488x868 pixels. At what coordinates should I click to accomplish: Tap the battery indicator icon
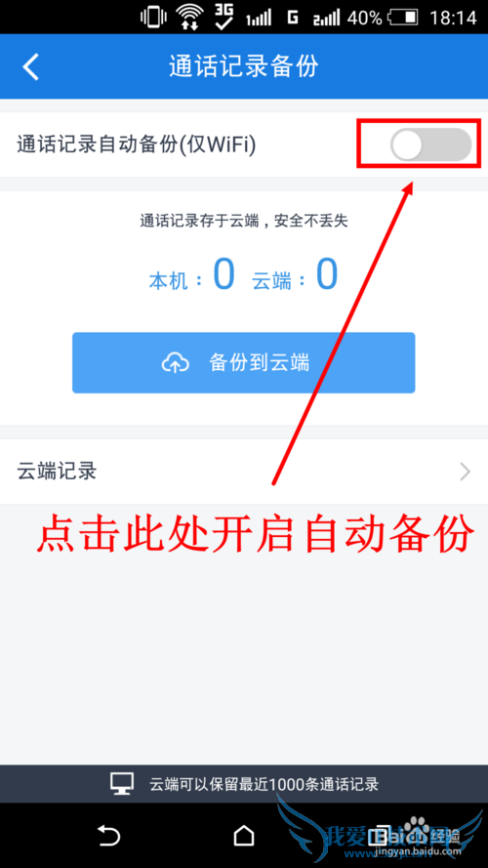pyautogui.click(x=403, y=18)
